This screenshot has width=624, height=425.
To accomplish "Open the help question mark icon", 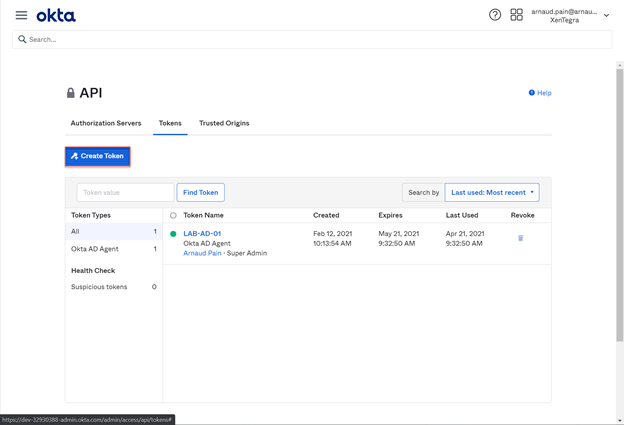I will point(495,15).
